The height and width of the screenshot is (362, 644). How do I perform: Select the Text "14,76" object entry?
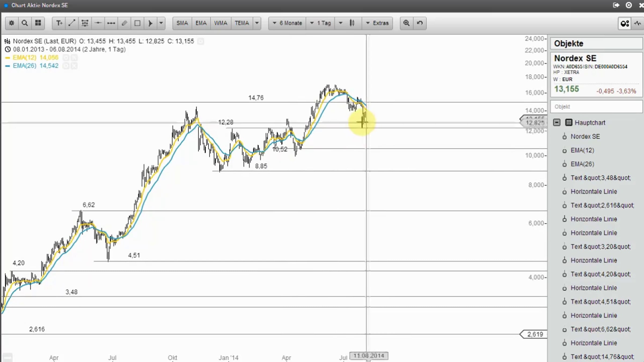tap(602, 357)
